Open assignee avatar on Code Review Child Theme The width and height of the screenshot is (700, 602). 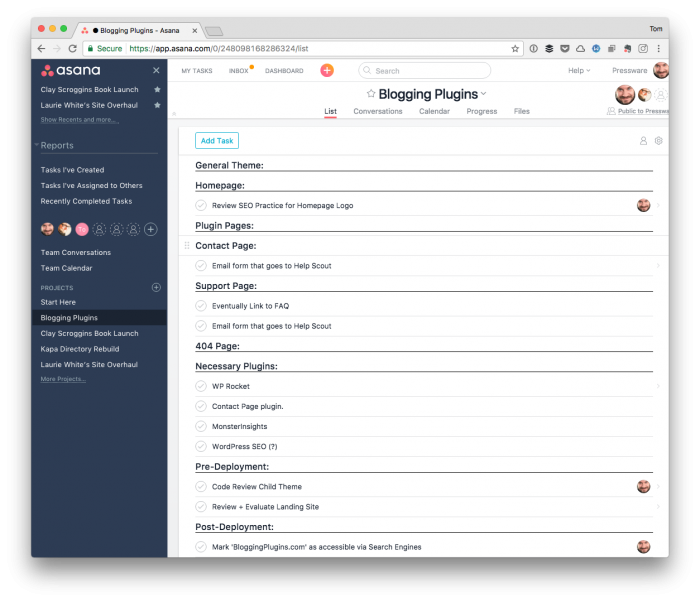[x=643, y=486]
